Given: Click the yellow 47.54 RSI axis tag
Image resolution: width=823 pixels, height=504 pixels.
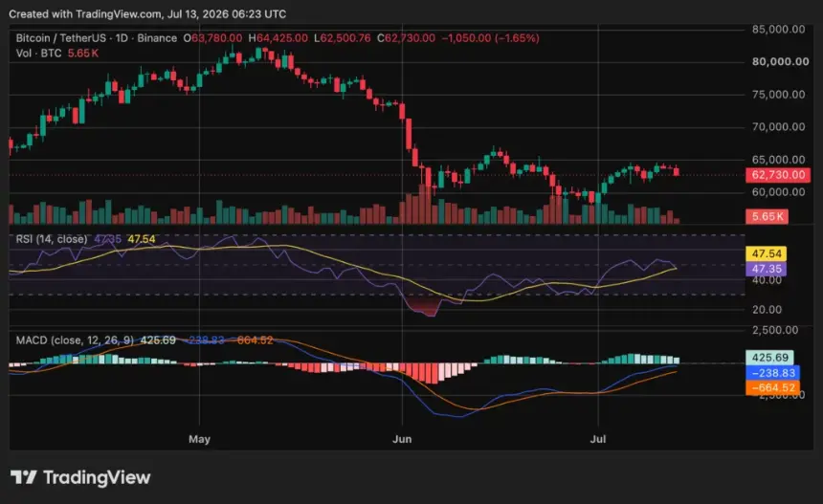Looking at the screenshot, I should (767, 253).
